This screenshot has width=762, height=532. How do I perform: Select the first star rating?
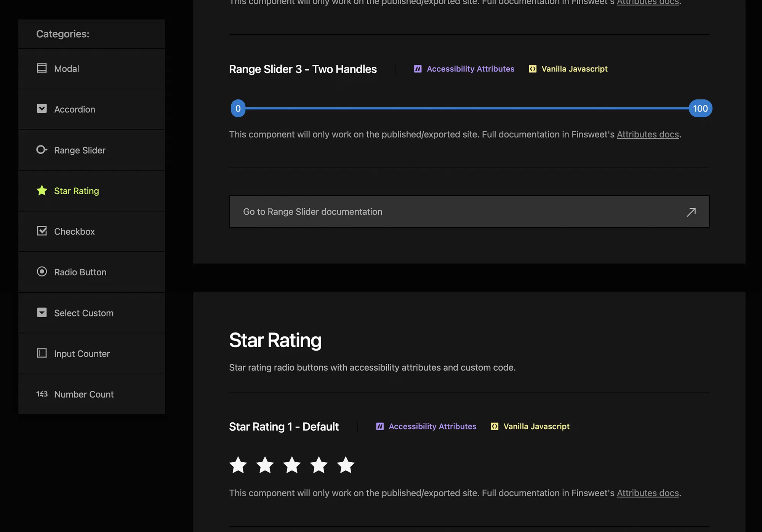click(x=238, y=465)
